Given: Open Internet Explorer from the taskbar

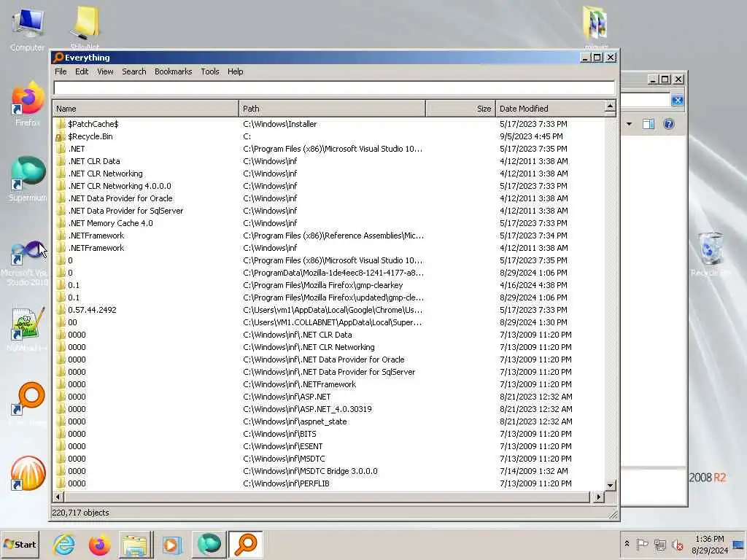Looking at the screenshot, I should pos(64,544).
